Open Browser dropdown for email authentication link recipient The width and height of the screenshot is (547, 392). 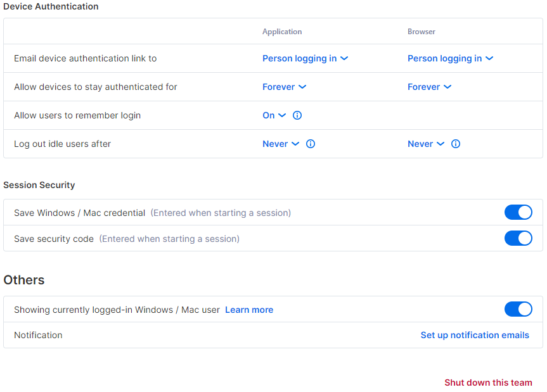(451, 58)
